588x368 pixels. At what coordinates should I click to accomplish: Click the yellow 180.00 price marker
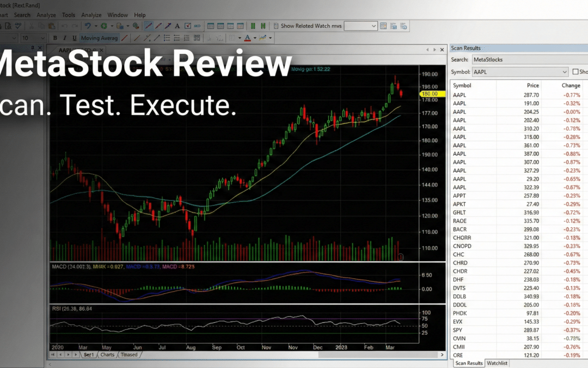(x=432, y=94)
